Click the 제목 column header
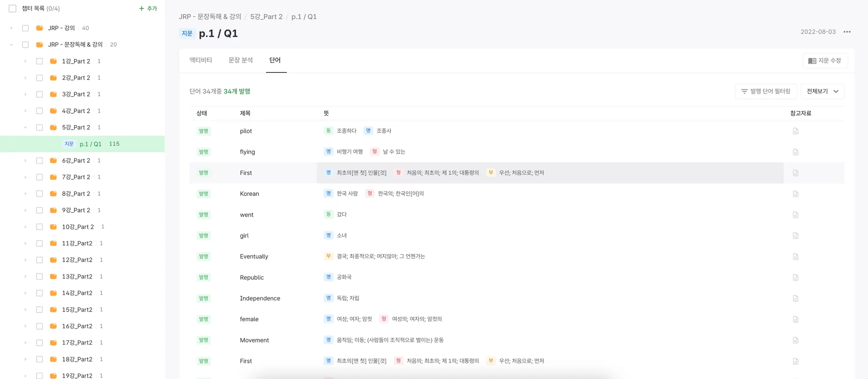Viewport: 868px width, 379px height. [245, 113]
